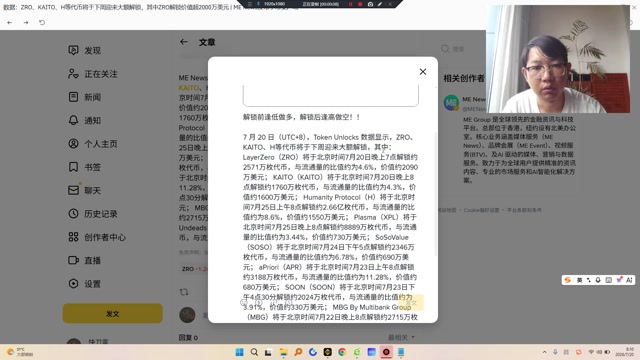Show hidden tray icons chevron

click(x=544, y=352)
